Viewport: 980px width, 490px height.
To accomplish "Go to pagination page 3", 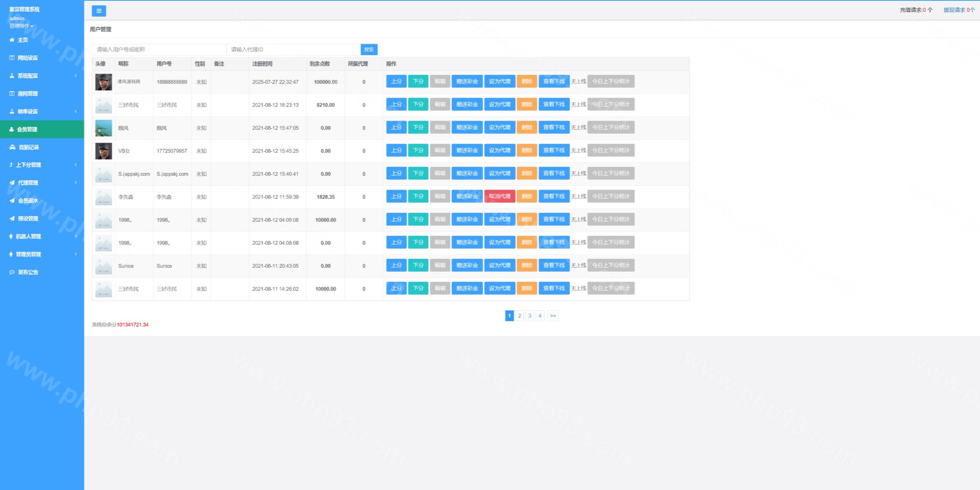I will click(529, 316).
